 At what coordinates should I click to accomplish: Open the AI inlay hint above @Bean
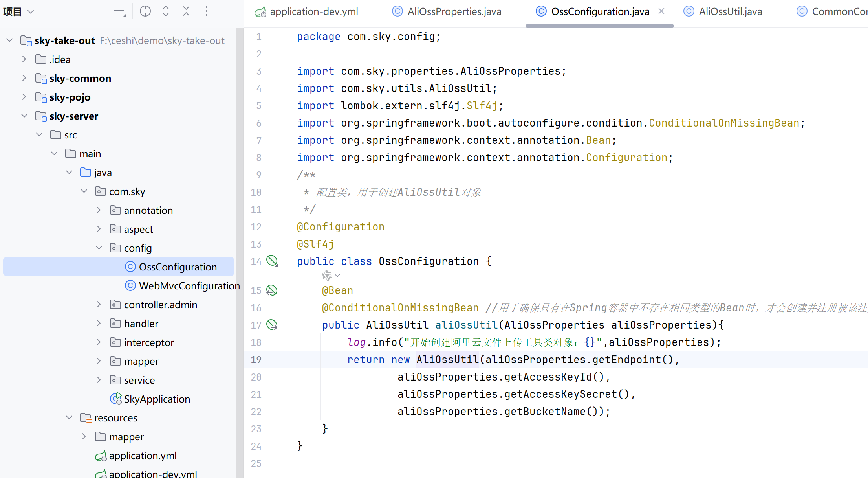coord(331,276)
